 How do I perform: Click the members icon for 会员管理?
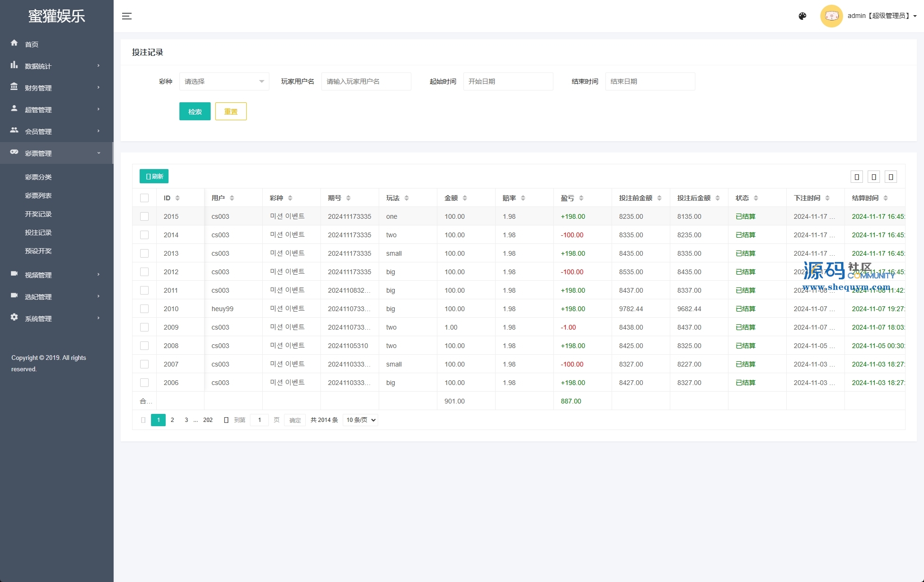[14, 130]
